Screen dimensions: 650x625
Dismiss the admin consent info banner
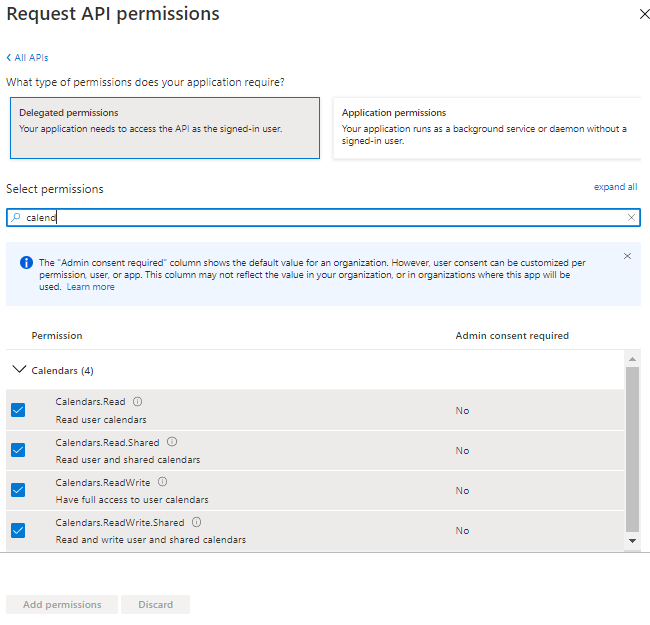pos(627,256)
